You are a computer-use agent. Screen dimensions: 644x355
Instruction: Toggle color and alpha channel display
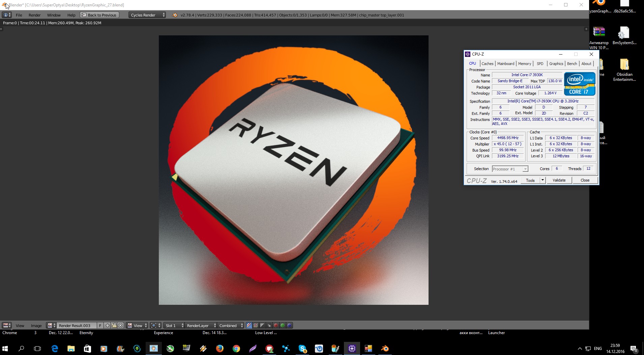click(249, 325)
